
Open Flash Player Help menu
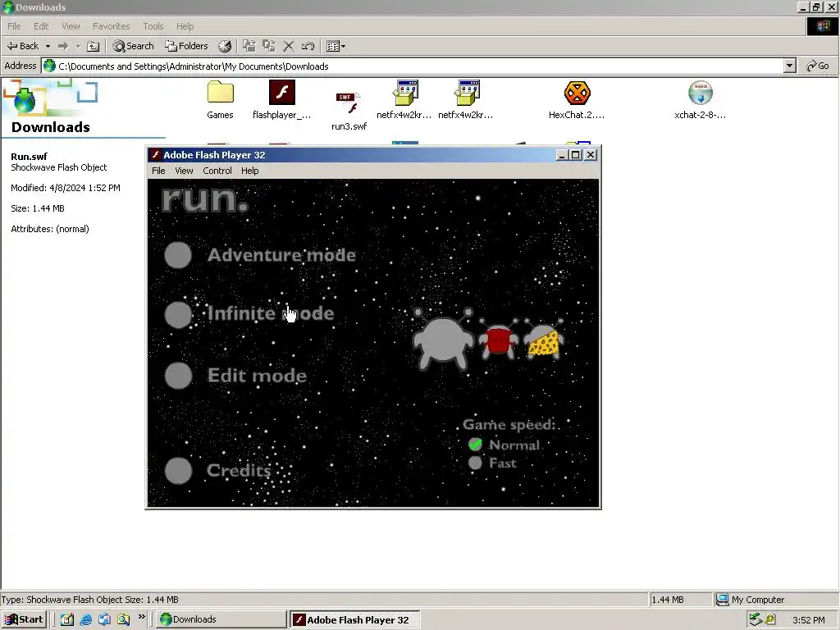[x=249, y=171]
